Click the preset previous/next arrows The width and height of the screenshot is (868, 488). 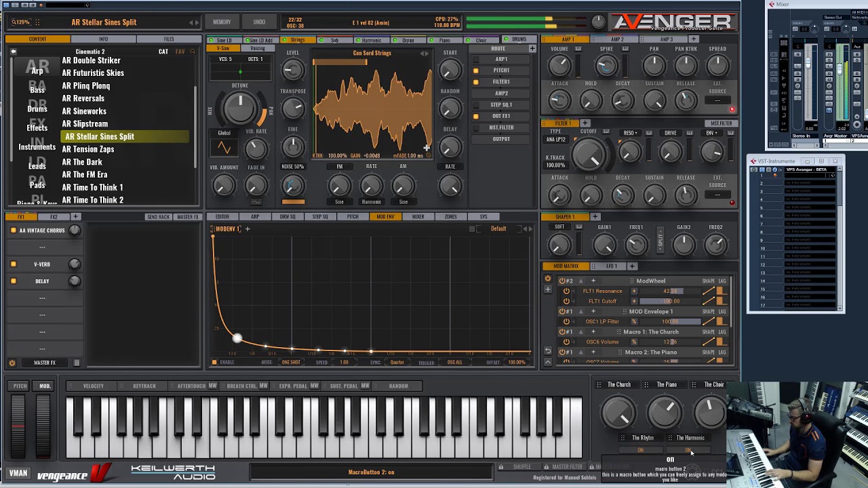click(x=194, y=22)
